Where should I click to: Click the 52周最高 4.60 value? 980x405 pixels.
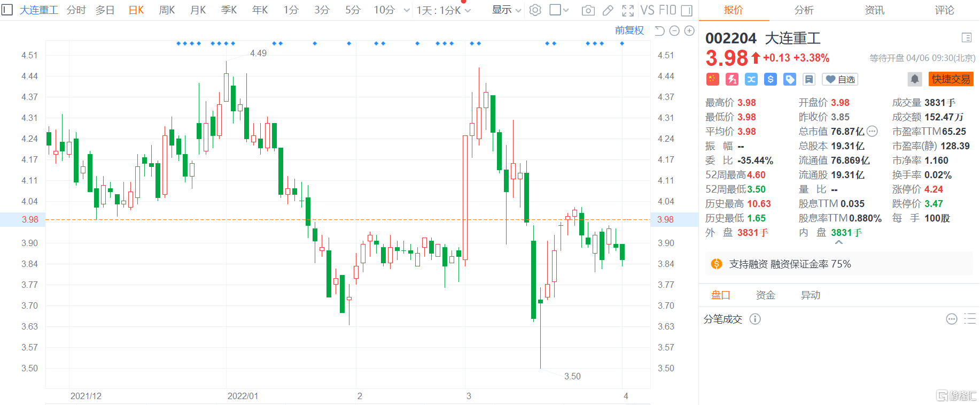[x=756, y=175]
